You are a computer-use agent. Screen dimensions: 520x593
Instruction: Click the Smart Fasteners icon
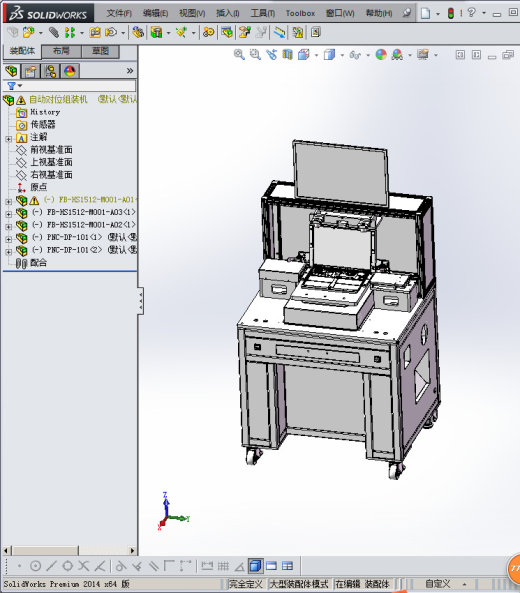(95, 33)
